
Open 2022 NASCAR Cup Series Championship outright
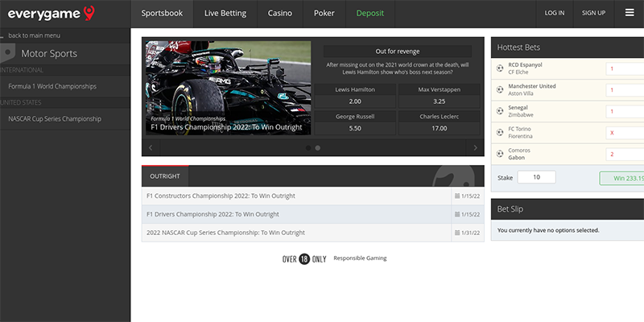[x=313, y=233]
